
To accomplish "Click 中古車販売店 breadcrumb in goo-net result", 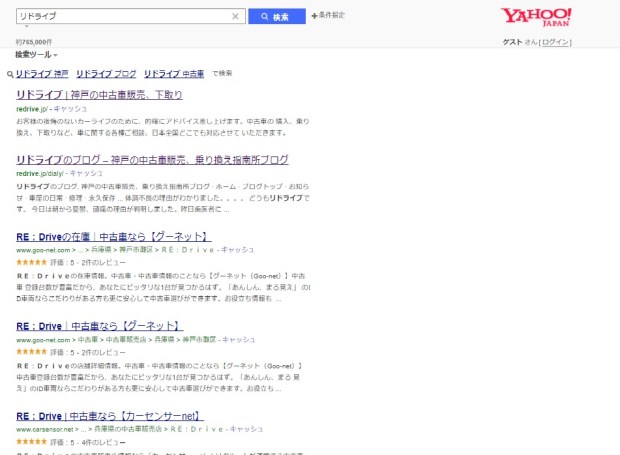I will (x=126, y=340).
